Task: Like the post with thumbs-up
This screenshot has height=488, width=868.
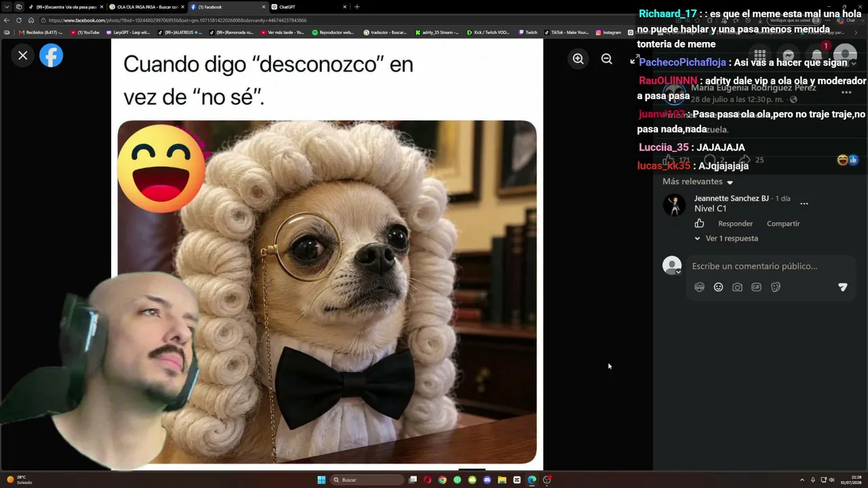Action: coord(669,160)
